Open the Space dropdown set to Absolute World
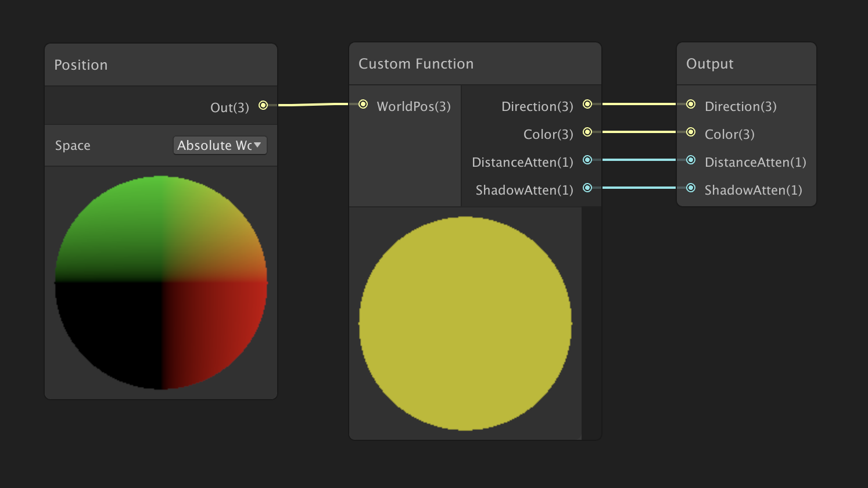Image resolution: width=868 pixels, height=488 pixels. coord(220,145)
